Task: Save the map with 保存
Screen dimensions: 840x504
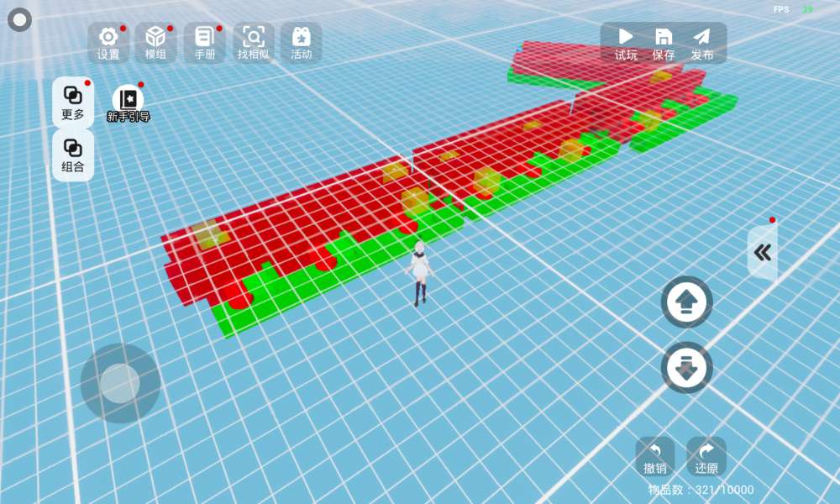Action: 664,43
